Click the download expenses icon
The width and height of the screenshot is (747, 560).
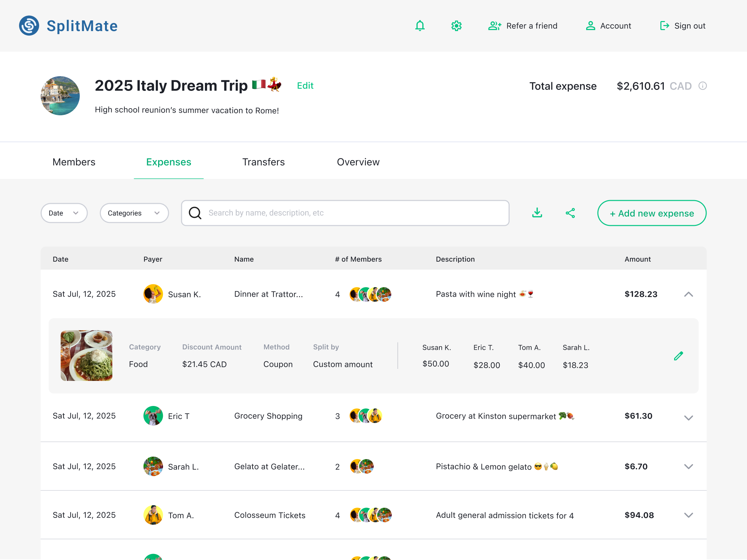(x=537, y=213)
